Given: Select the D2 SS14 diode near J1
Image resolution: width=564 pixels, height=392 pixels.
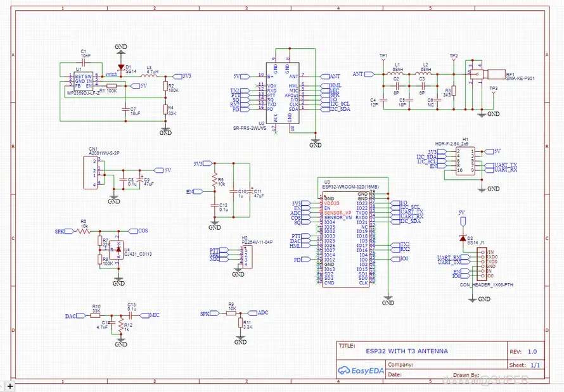Looking at the screenshot, I should tap(463, 238).
